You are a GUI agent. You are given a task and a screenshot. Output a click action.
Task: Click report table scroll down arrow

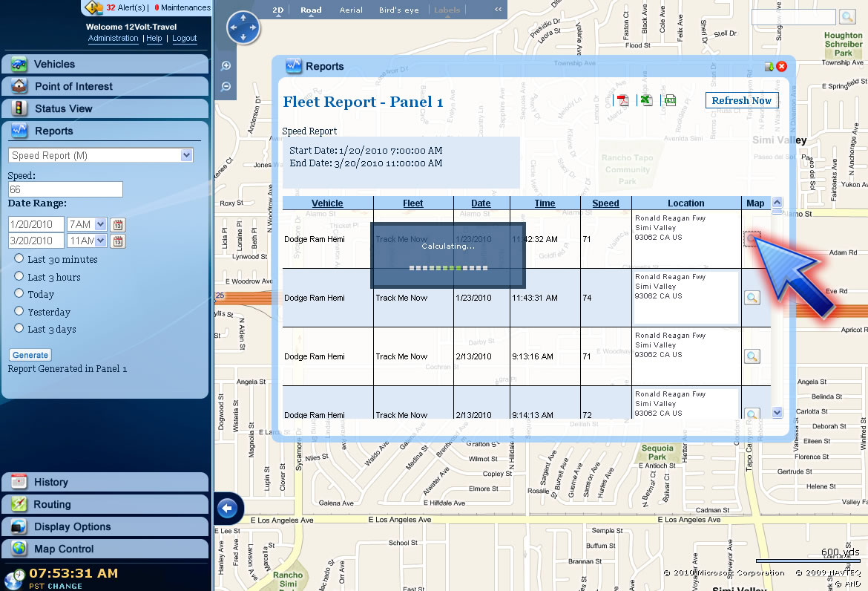point(777,412)
